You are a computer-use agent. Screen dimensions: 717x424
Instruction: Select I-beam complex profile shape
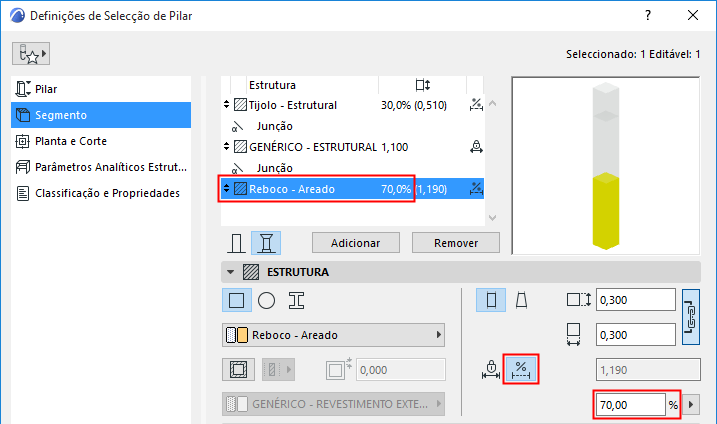point(296,300)
